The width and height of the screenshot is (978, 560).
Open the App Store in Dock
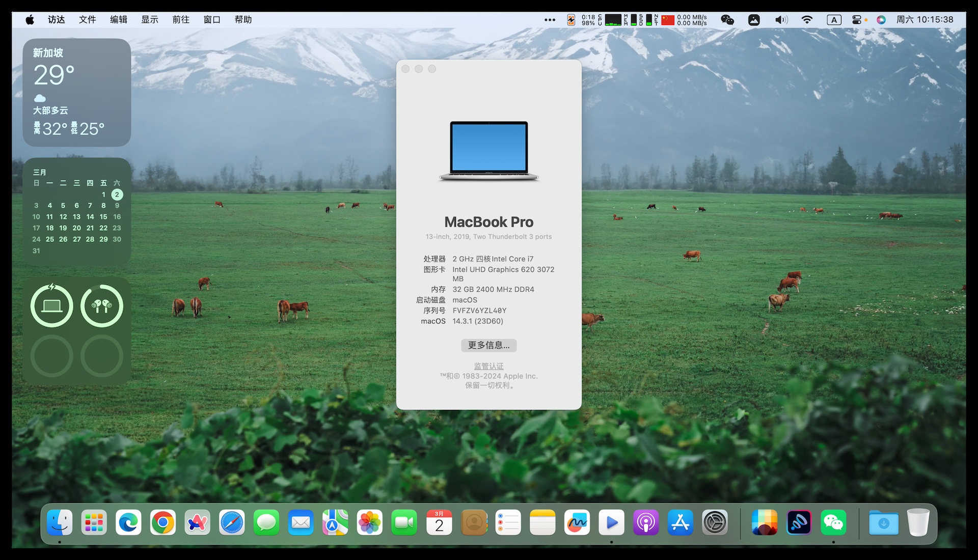coord(681,522)
